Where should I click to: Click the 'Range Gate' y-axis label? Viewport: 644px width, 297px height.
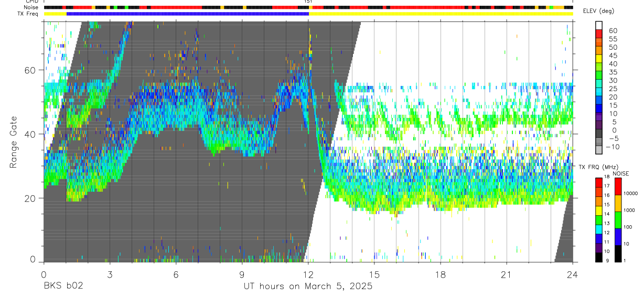point(13,143)
